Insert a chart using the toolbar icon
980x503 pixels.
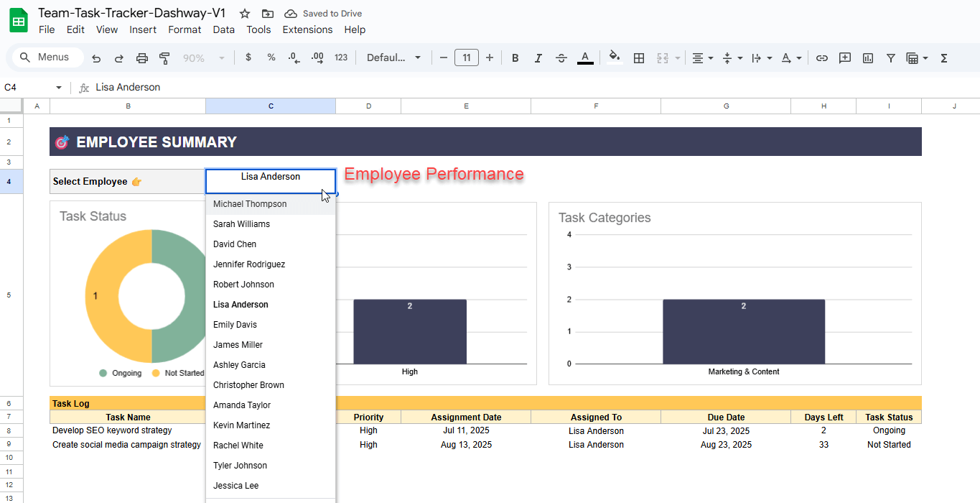click(x=868, y=57)
